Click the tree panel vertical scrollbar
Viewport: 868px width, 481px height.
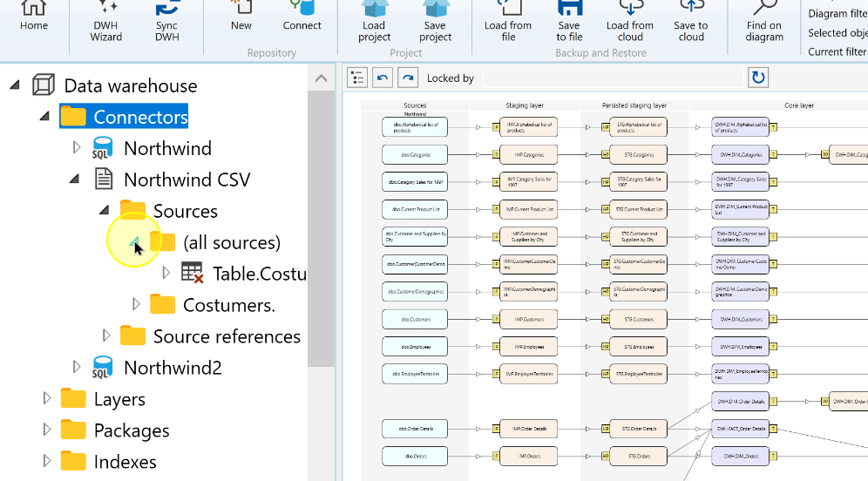click(321, 228)
